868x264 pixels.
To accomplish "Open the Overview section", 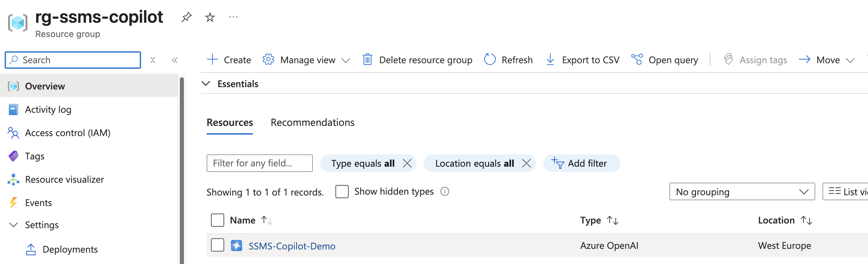I will 45,86.
